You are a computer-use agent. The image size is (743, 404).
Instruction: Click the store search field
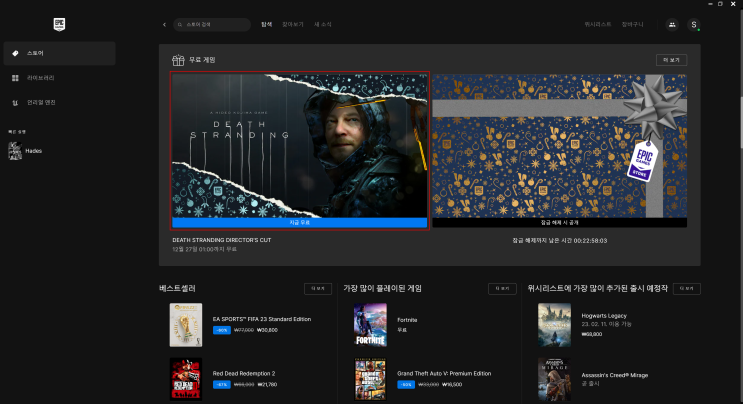[x=212, y=25]
